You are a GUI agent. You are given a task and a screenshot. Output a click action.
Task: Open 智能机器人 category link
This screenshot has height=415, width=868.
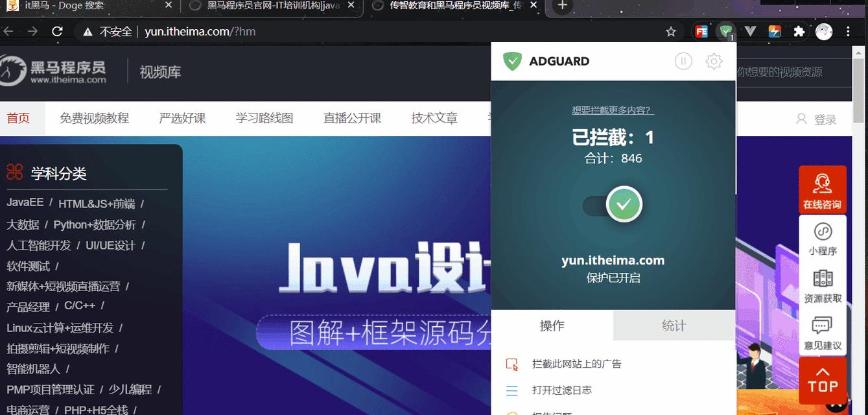pyautogui.click(x=33, y=369)
